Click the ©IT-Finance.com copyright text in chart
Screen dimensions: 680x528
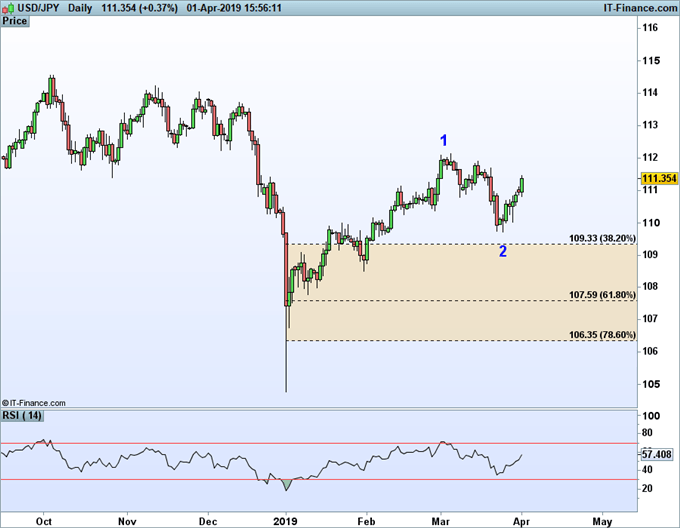coord(33,403)
